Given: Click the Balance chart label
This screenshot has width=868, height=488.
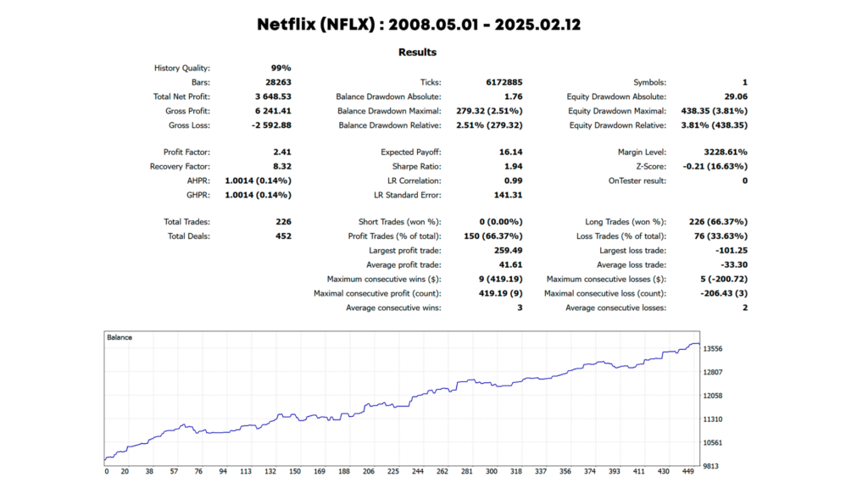Looking at the screenshot, I should pyautogui.click(x=119, y=337).
